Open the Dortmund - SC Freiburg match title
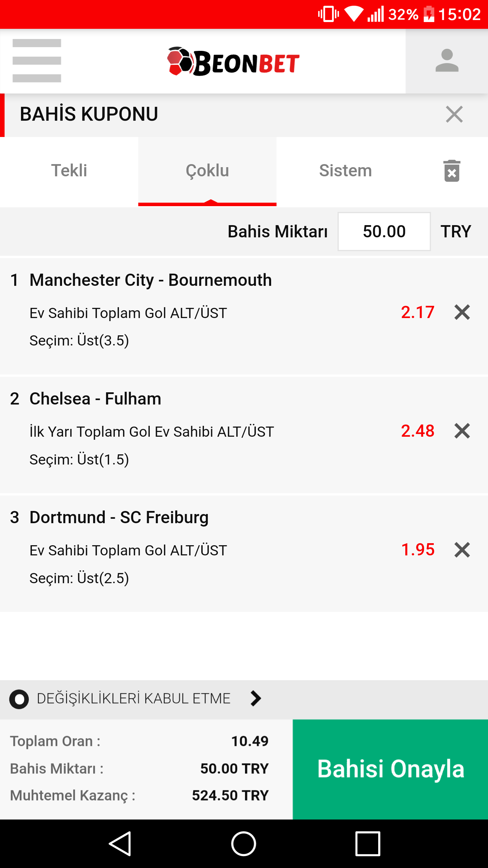The width and height of the screenshot is (488, 868). tap(119, 517)
